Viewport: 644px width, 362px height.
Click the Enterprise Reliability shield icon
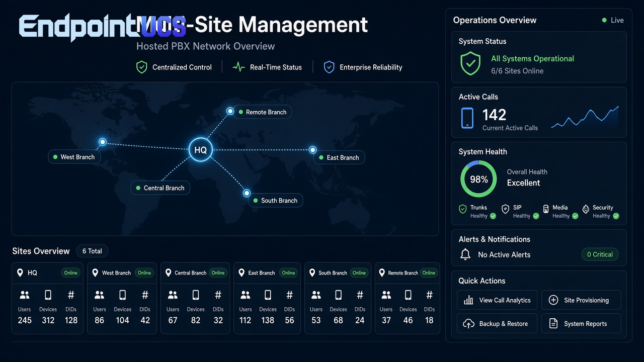coord(329,67)
